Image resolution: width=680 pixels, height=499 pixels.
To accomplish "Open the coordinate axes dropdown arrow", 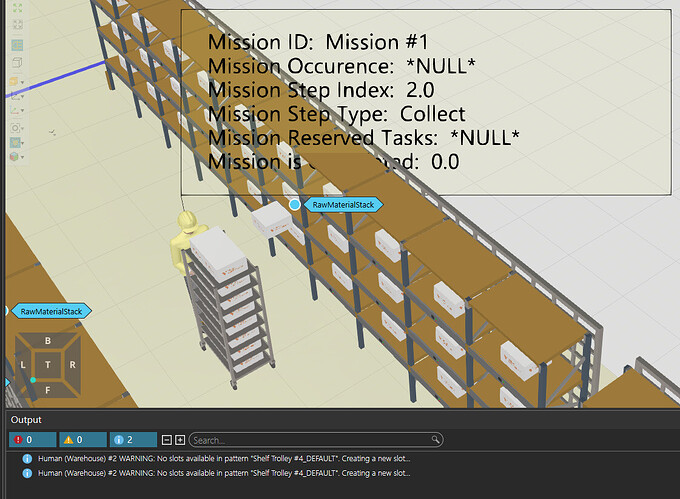I will click(22, 111).
